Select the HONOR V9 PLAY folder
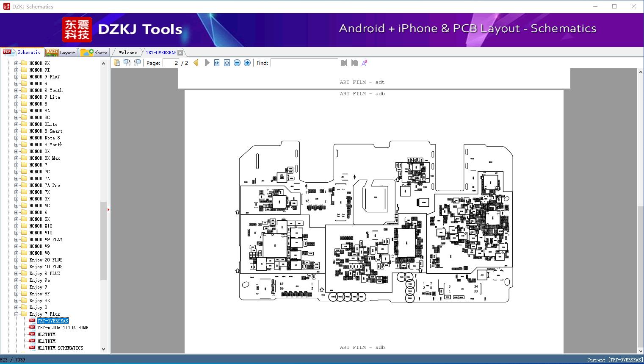The height and width of the screenshot is (364, 644). tap(46, 239)
